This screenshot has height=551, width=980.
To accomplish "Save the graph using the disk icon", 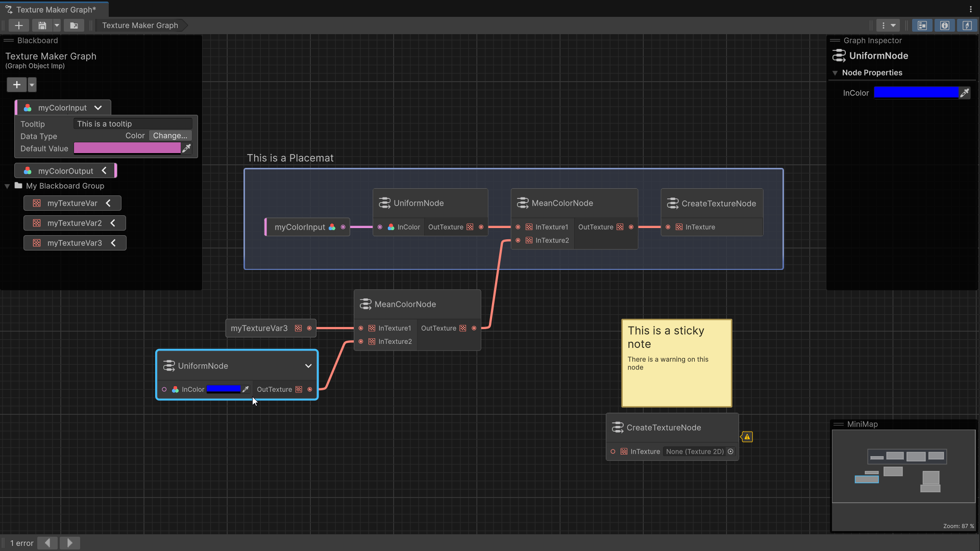I will [x=42, y=25].
